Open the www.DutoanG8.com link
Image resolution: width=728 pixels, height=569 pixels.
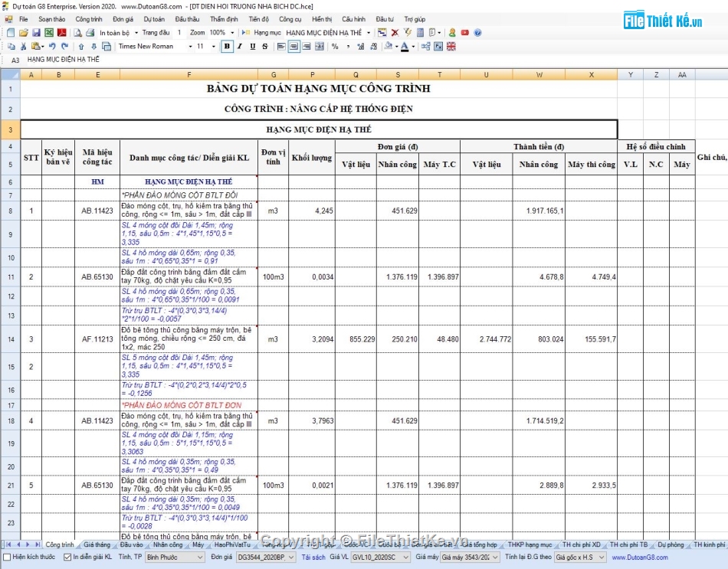(x=640, y=558)
